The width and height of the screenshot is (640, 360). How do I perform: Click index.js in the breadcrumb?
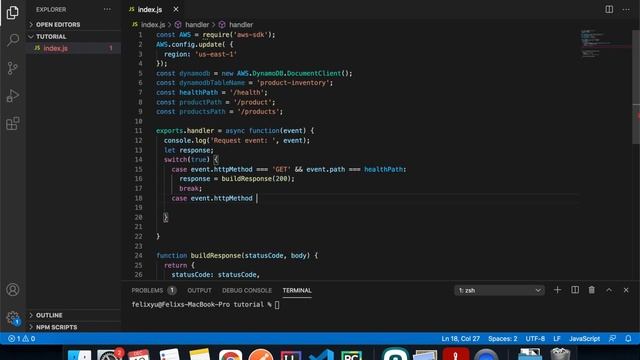[x=153, y=24]
